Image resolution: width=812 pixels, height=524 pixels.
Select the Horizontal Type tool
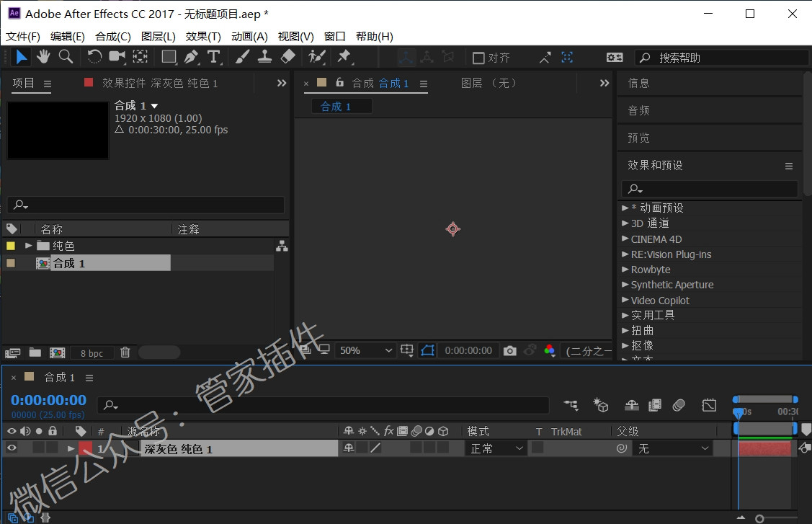pos(214,56)
